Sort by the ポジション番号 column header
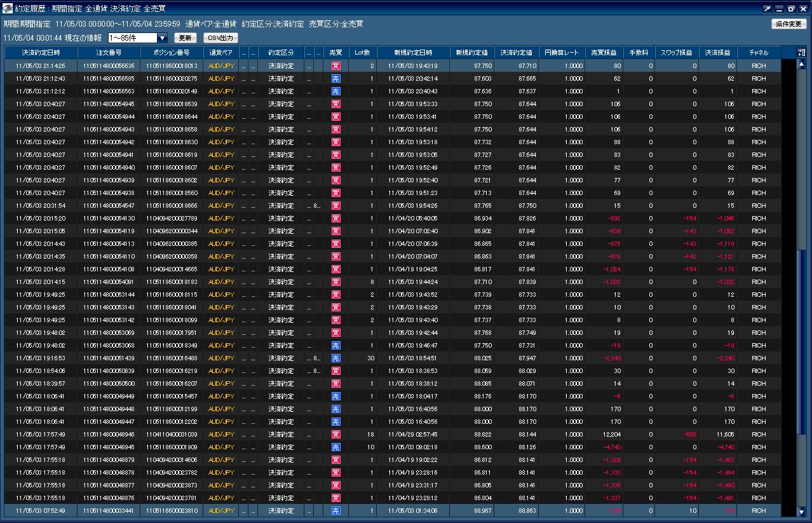The image size is (812, 523). [172, 53]
